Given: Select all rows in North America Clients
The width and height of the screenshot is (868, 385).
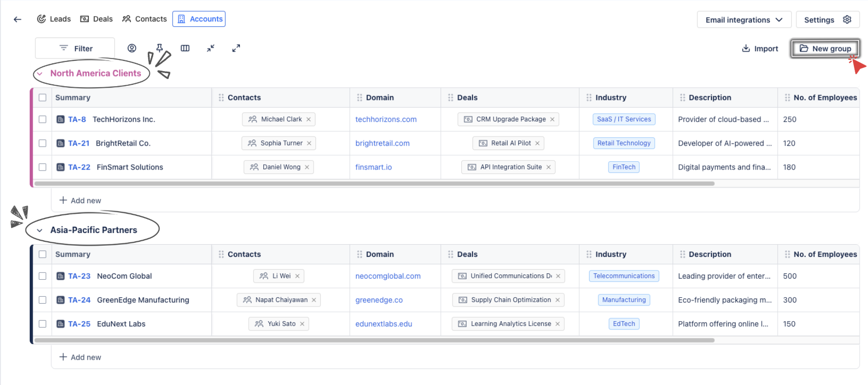Looking at the screenshot, I should tap(42, 97).
